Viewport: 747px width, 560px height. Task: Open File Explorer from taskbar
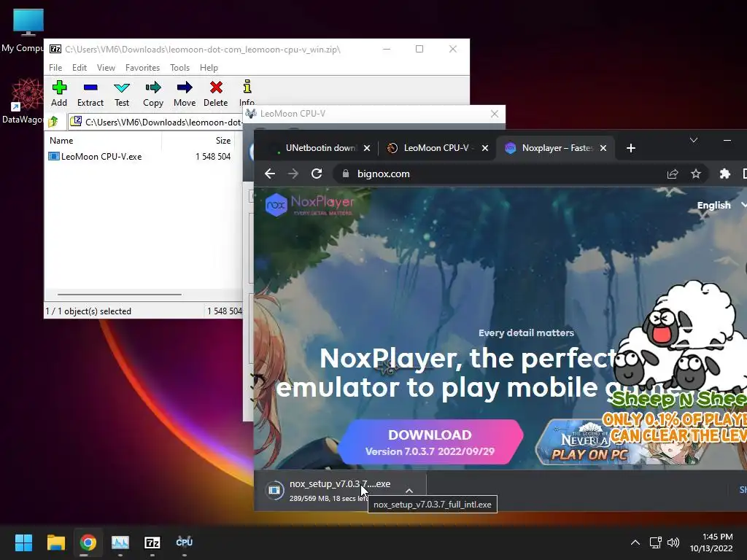tap(55, 542)
